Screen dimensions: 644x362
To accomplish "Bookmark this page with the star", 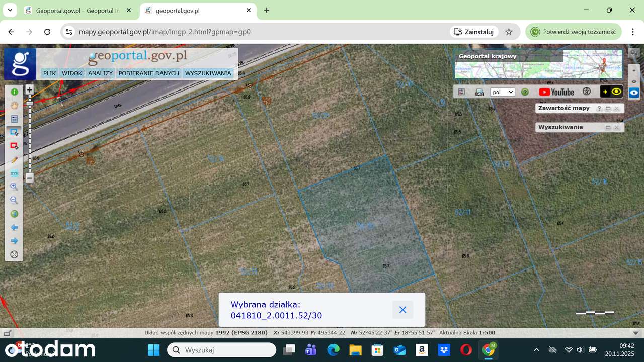I will click(509, 32).
